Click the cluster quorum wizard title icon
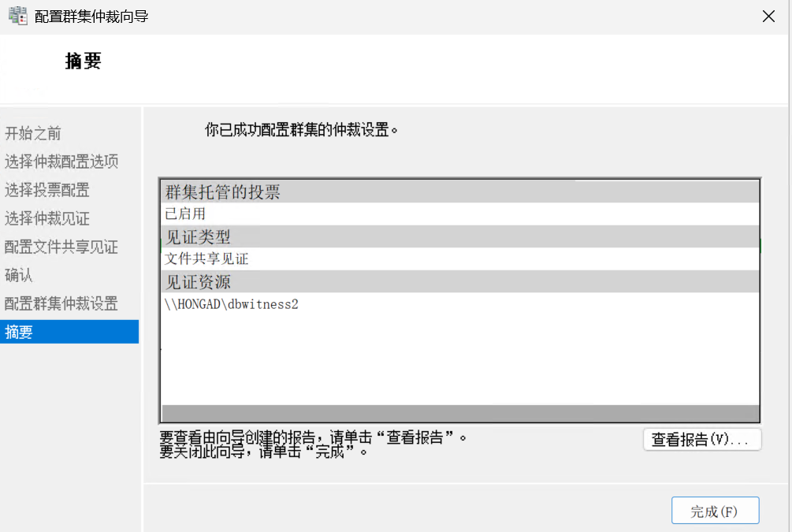Viewport: 792px width, 532px height. pos(18,16)
